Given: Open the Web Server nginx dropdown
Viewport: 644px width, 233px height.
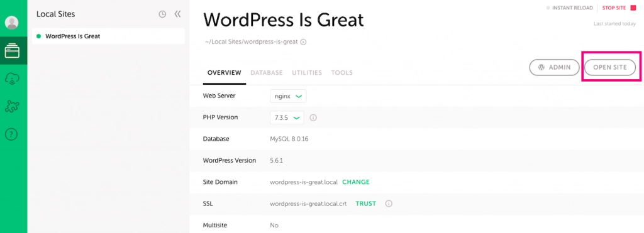Looking at the screenshot, I should [x=288, y=96].
